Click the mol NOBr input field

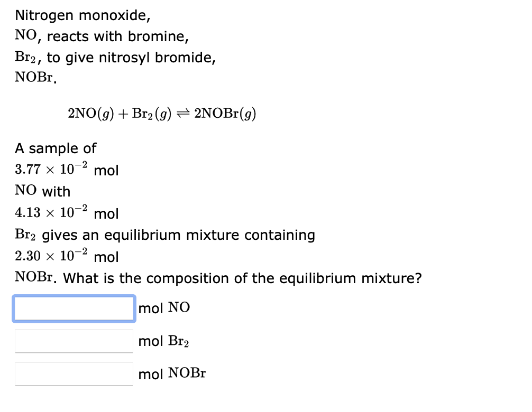pos(74,373)
